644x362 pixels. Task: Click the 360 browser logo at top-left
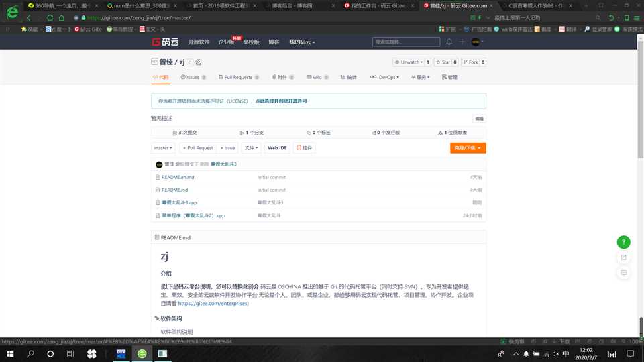click(x=12, y=13)
